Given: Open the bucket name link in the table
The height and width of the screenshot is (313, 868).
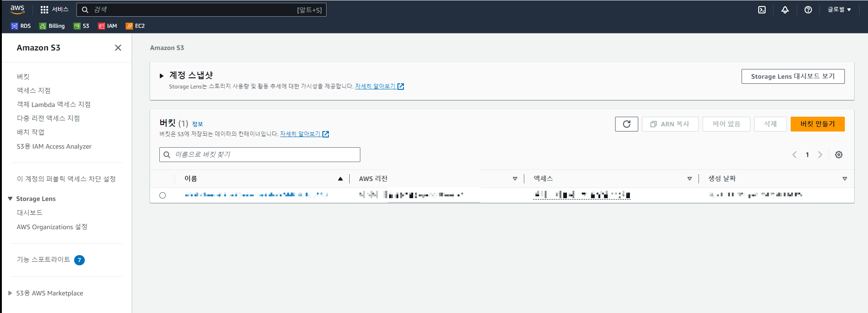Looking at the screenshot, I should coord(257,195).
